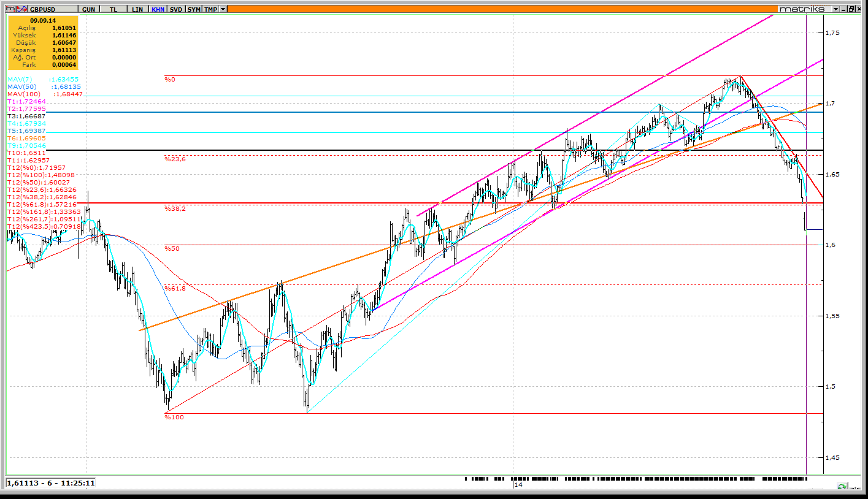Click the Yüksek value 1,61146

64,36
